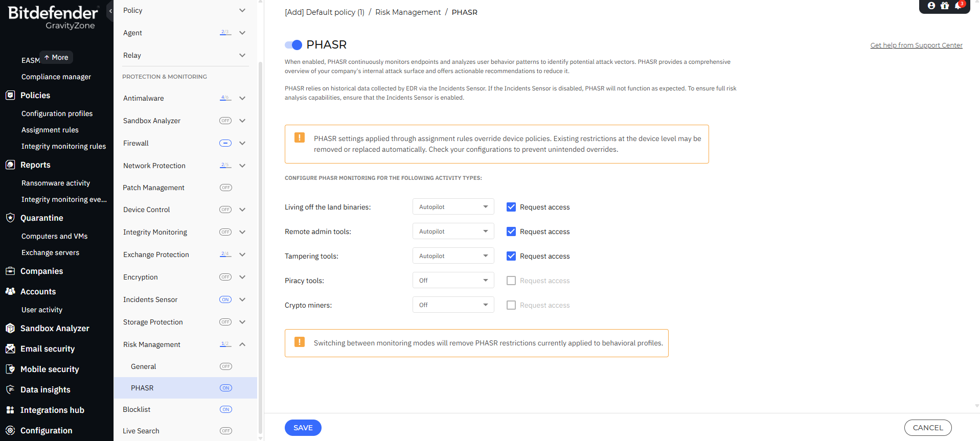Click the Integrations hub icon
Screen dimensions: 980x441
click(x=10, y=410)
